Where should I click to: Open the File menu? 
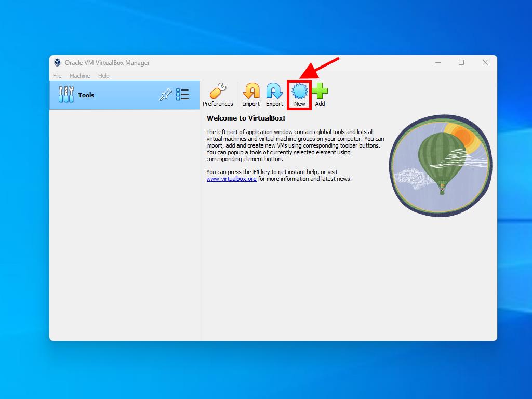pyautogui.click(x=57, y=76)
